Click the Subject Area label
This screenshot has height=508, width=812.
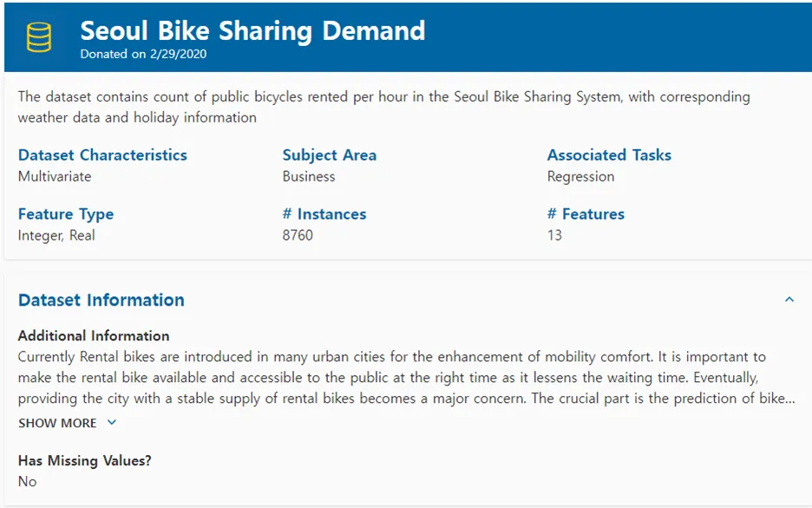(330, 155)
